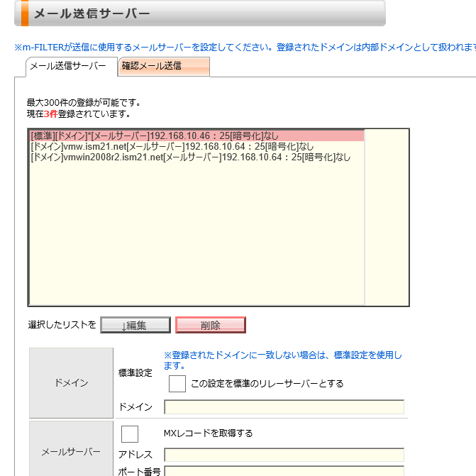Check the MXレコードを取得する checkbox
This screenshot has width=476, height=476.
pyautogui.click(x=130, y=433)
